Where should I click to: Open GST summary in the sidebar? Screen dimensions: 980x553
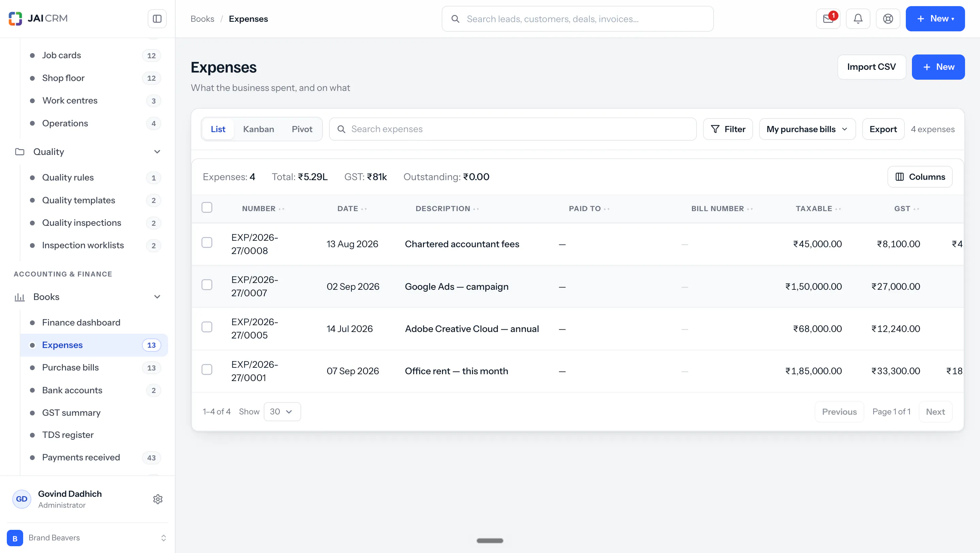(x=94, y=413)
